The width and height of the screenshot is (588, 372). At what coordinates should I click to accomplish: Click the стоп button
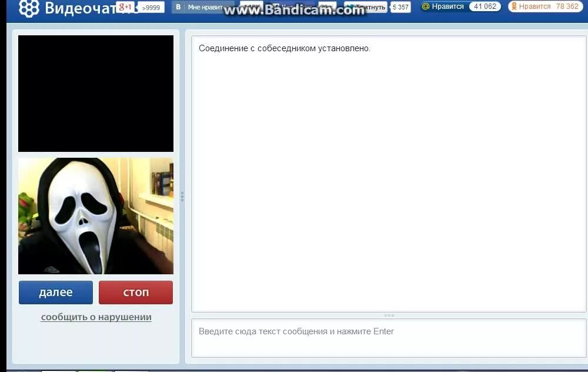coord(136,293)
